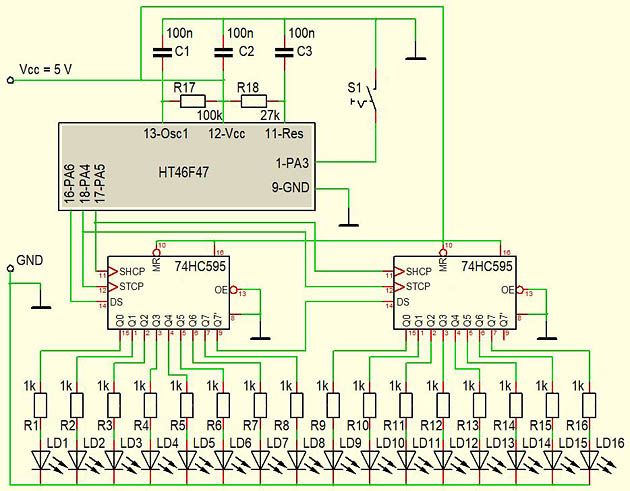Click the HT46F47 microcontroller chip label
Image resolution: width=630 pixels, height=491 pixels.
click(184, 172)
